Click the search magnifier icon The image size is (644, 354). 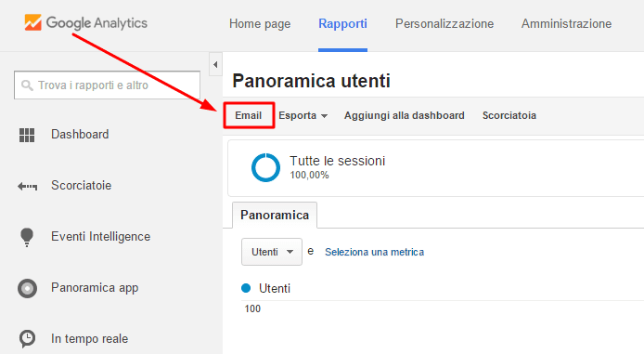click(27, 85)
